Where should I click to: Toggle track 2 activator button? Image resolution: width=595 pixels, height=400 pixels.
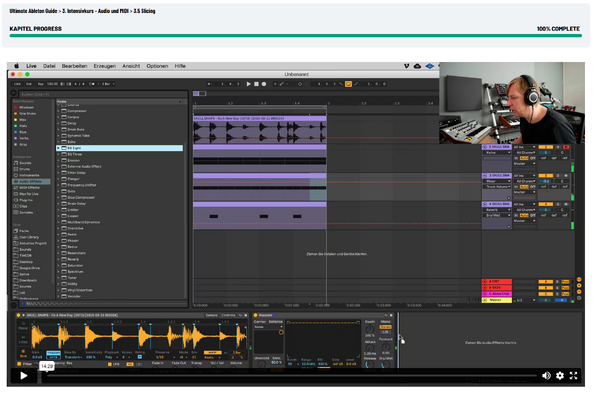click(x=546, y=147)
